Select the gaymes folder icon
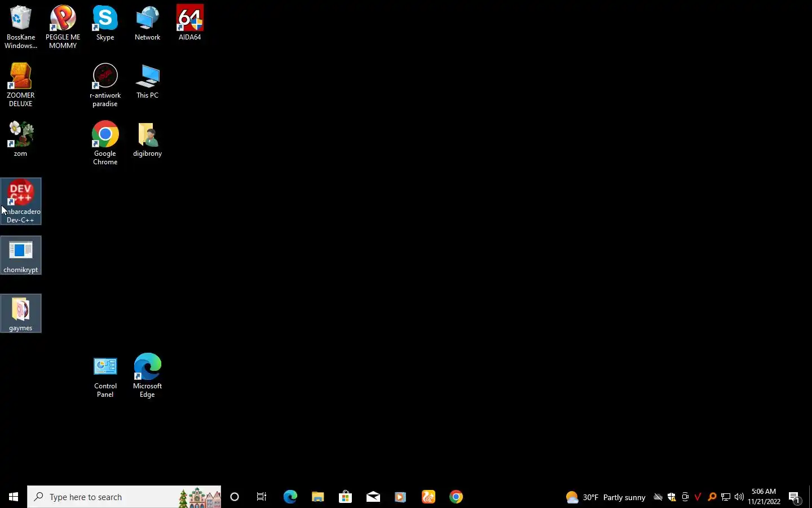The height and width of the screenshot is (508, 812). (21, 313)
